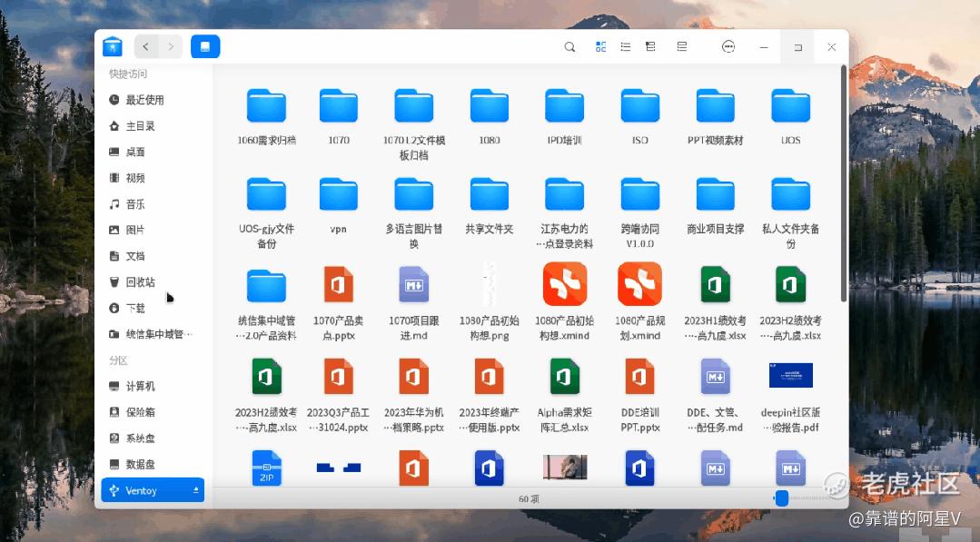The width and height of the screenshot is (980, 542).
Task: Select the 1080产品规划.xmind file
Action: (x=640, y=302)
